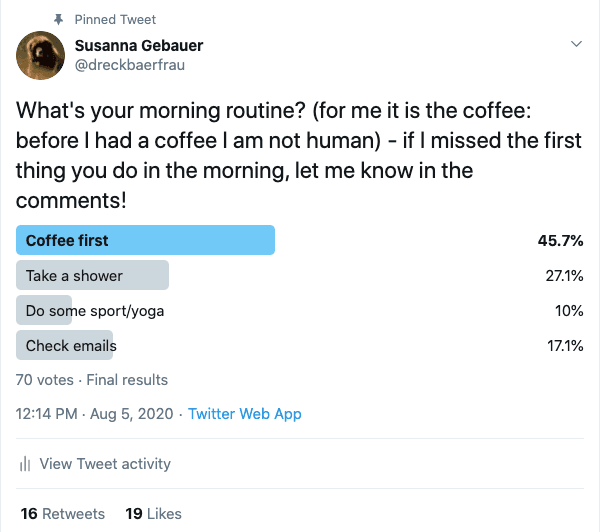Open Susanna Gebauer's profile avatar
This screenshot has height=532, width=600.
[x=41, y=55]
